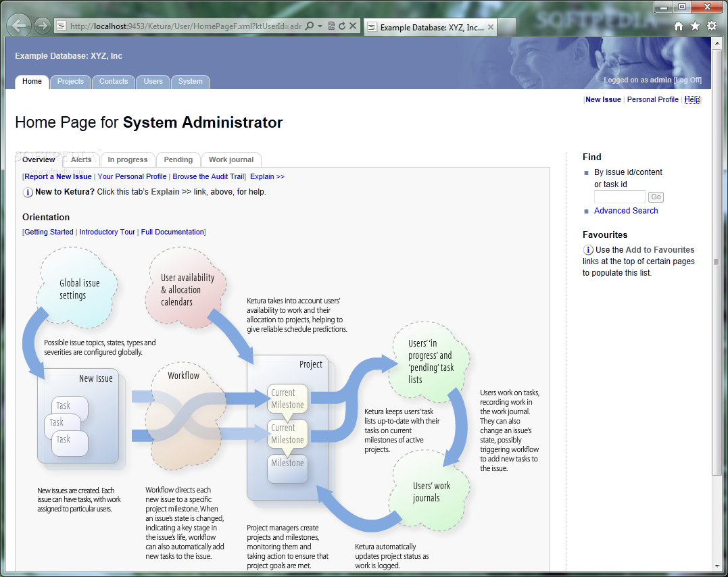Image resolution: width=728 pixels, height=577 pixels.
Task: Click New Issue link at top right
Action: tap(603, 99)
